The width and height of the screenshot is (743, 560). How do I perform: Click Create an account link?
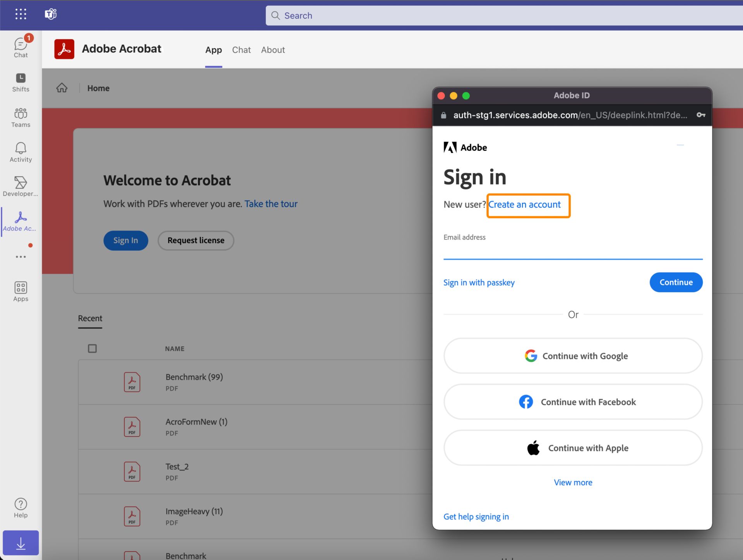pos(526,204)
